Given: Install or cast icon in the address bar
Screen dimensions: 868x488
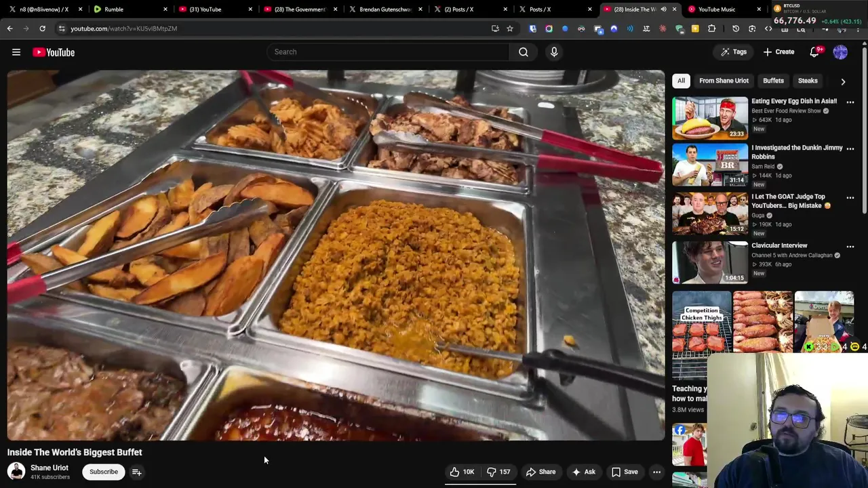Looking at the screenshot, I should tap(495, 28).
